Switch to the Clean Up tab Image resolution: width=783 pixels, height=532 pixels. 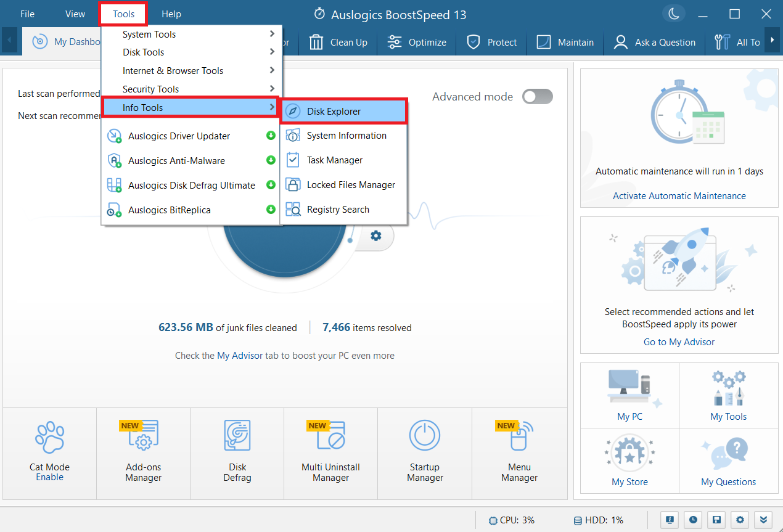[338, 42]
